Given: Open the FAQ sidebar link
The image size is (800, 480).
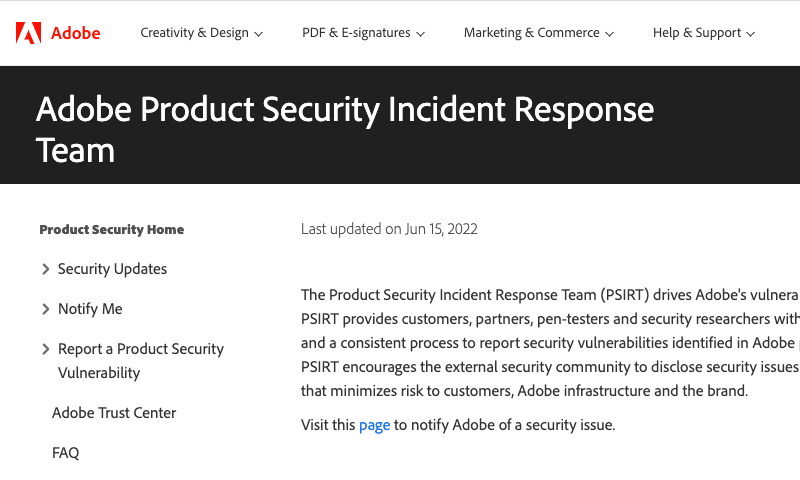Looking at the screenshot, I should tap(65, 453).
